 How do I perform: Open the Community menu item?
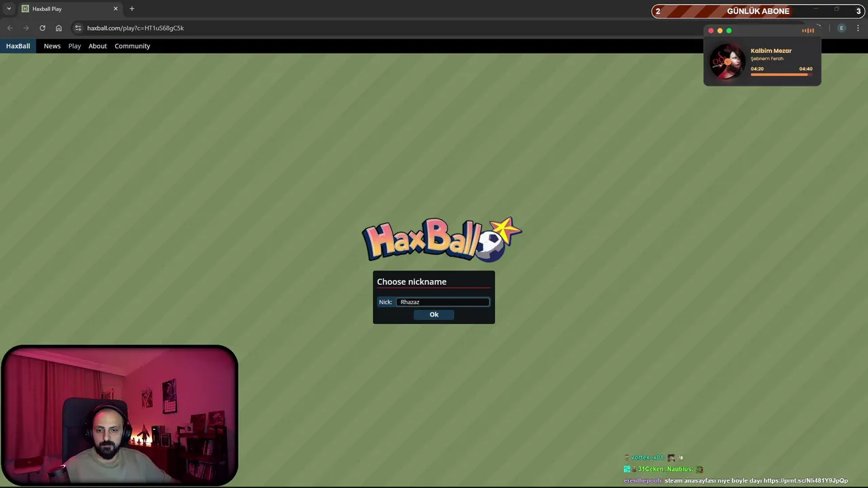[132, 46]
